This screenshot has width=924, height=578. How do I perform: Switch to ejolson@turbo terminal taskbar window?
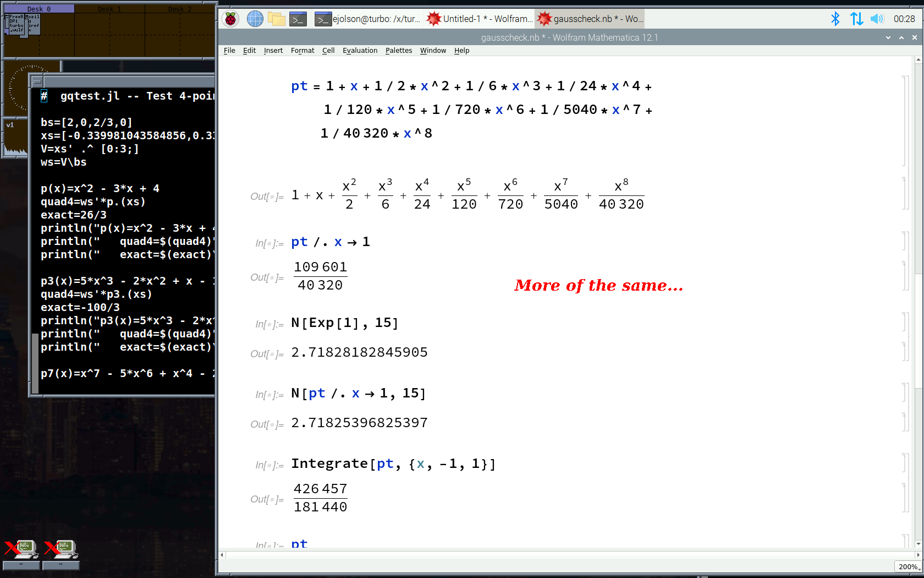tap(368, 19)
